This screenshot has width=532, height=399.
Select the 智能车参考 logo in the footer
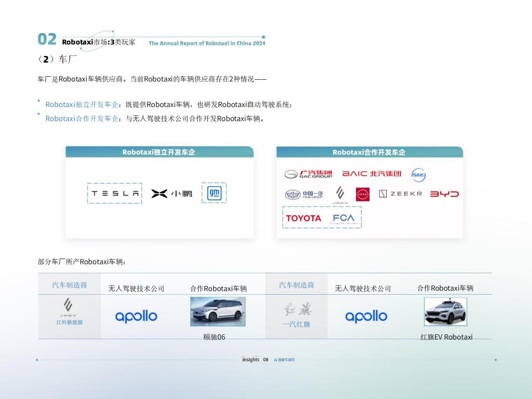click(x=284, y=360)
